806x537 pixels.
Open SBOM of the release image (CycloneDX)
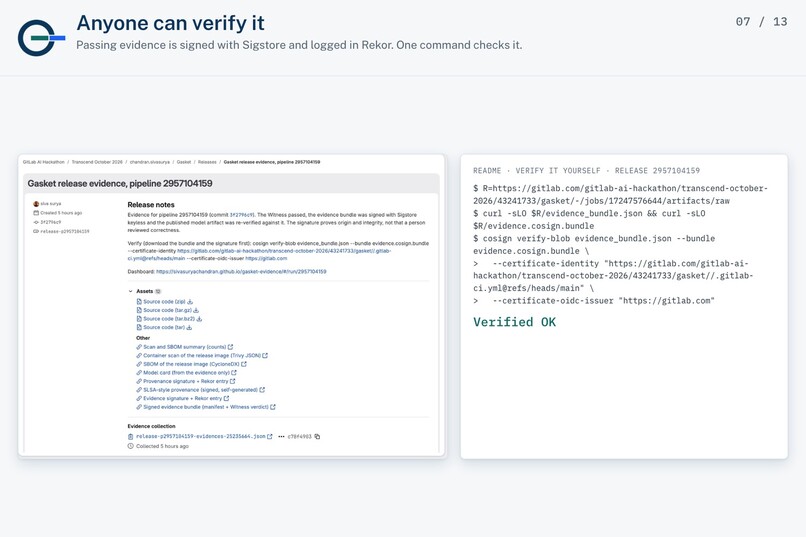(191, 364)
